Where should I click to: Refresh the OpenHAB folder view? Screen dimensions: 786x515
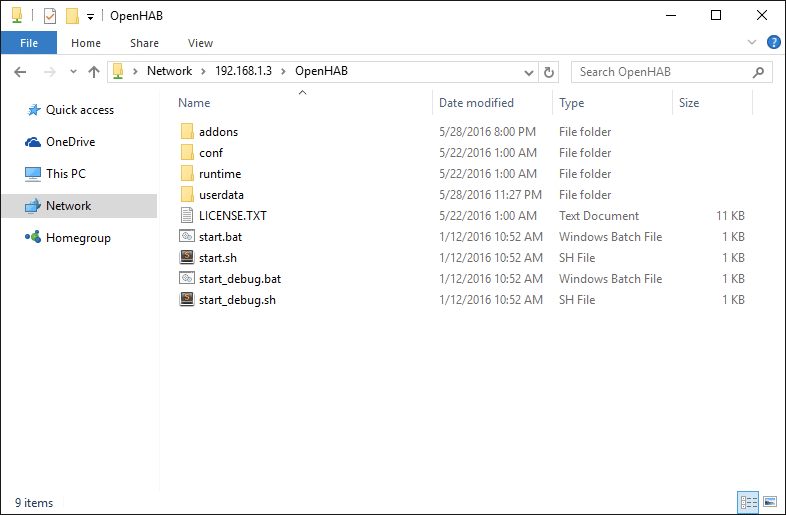(x=548, y=72)
